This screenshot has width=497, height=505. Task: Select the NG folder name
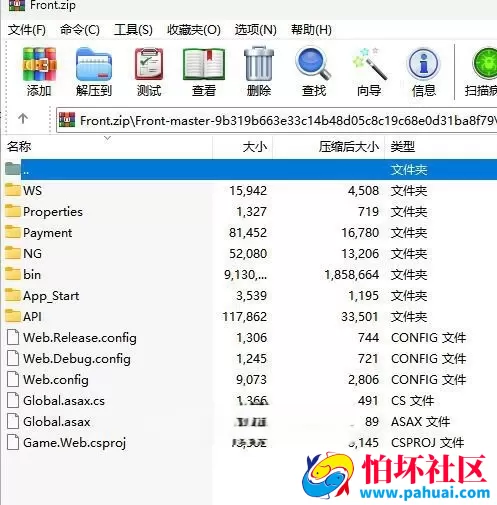(32, 254)
